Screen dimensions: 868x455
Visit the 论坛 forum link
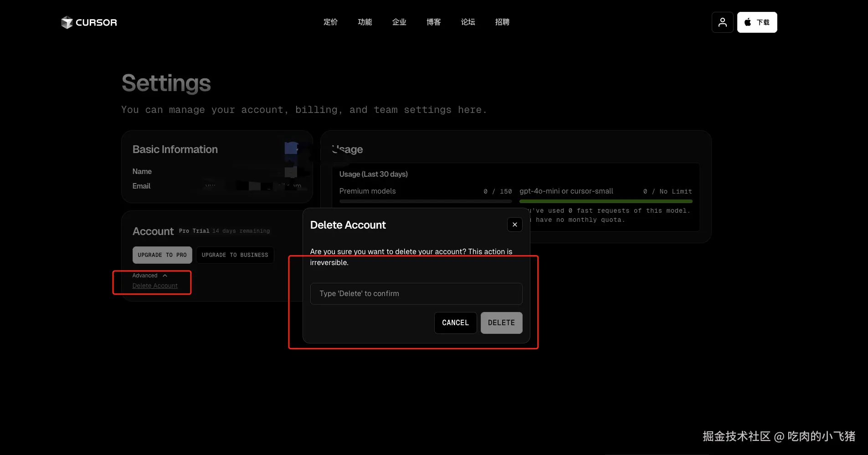(x=468, y=22)
